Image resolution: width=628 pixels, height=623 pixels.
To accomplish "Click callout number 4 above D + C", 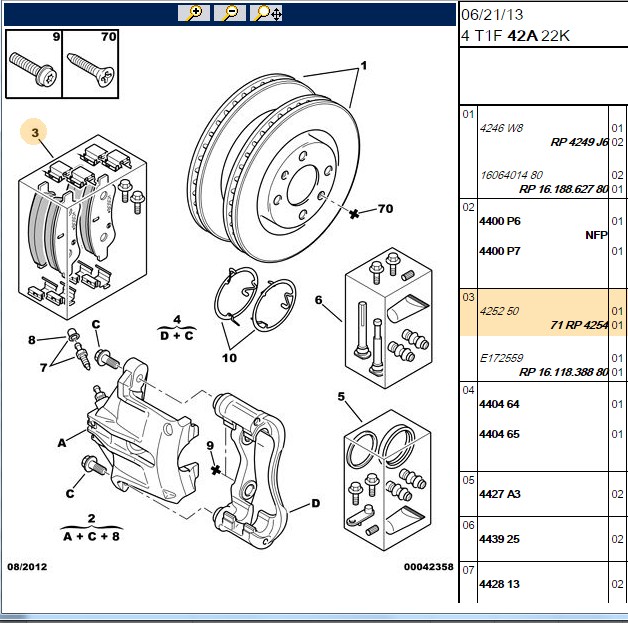I will tap(177, 320).
